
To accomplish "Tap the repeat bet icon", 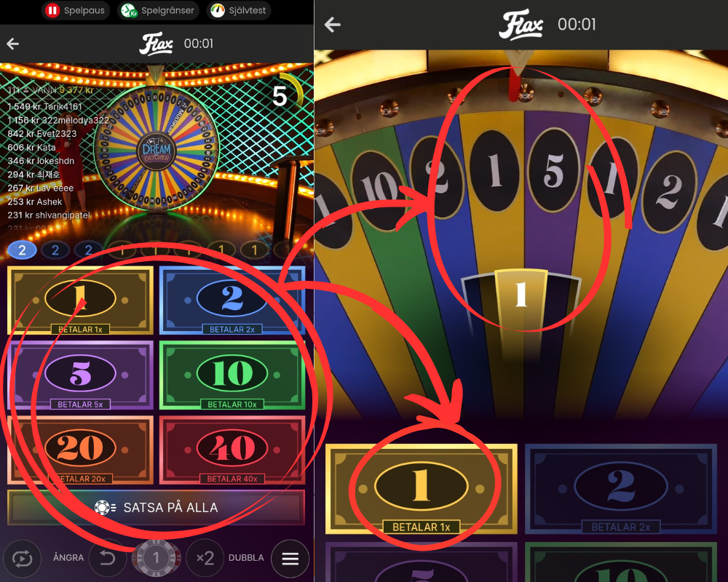I will click(22, 558).
